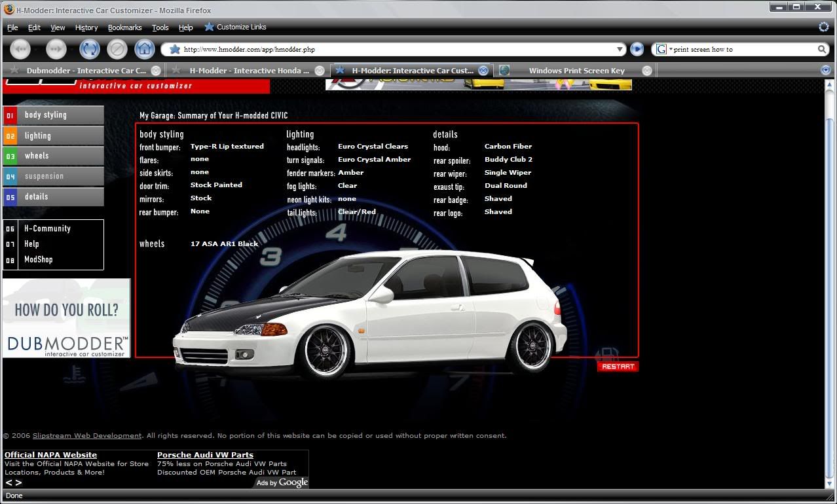Open the 03 wheels section
This screenshot has height=504, width=837.
pos(54,156)
